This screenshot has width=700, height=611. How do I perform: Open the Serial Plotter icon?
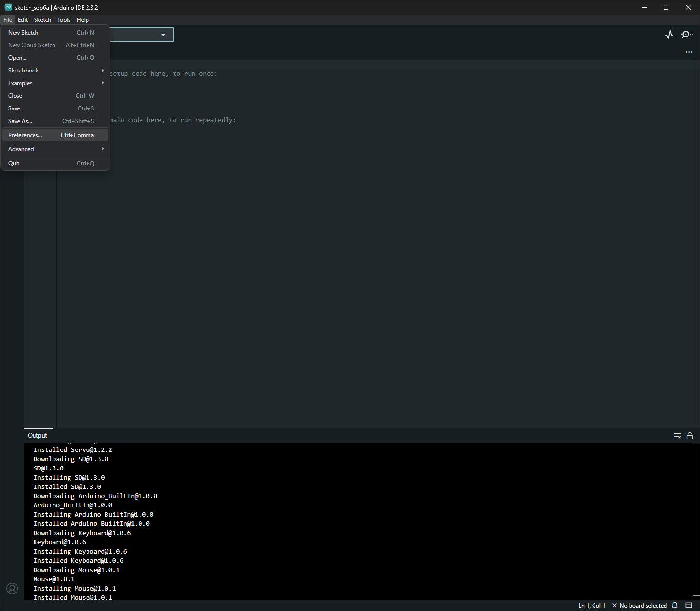pos(669,35)
